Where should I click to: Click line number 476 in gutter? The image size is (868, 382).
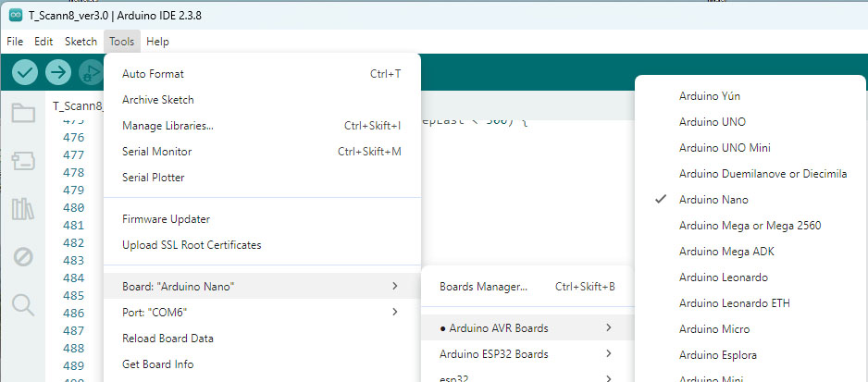74,137
